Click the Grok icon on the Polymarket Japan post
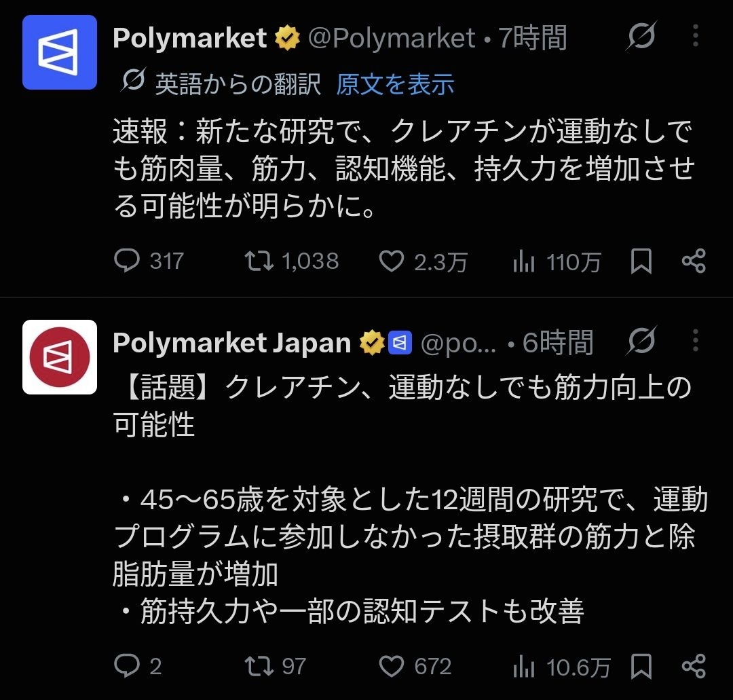 click(641, 340)
